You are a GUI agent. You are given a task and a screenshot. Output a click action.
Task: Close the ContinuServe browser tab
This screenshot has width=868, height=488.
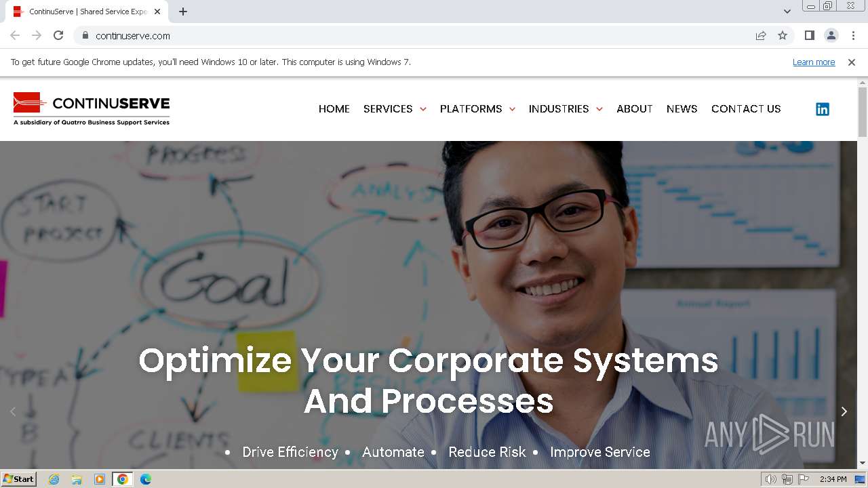[157, 12]
